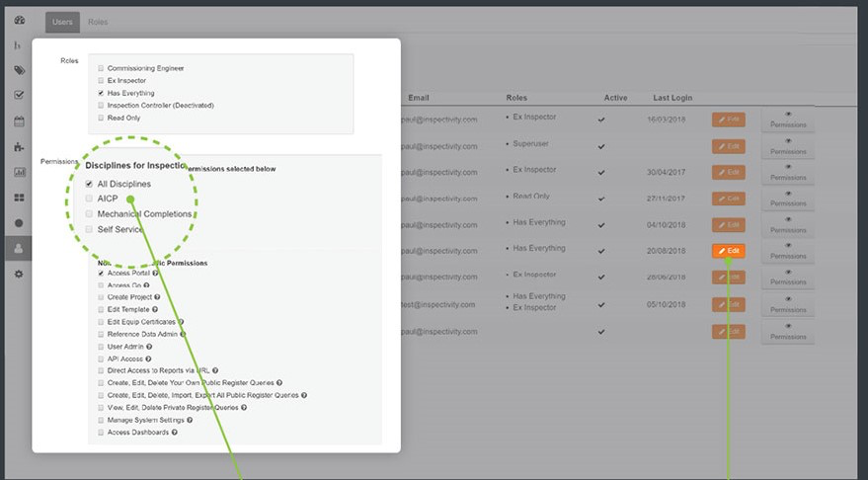The height and width of the screenshot is (480, 868).
Task: Click the solid circle sidebar icon
Action: pyautogui.click(x=20, y=223)
